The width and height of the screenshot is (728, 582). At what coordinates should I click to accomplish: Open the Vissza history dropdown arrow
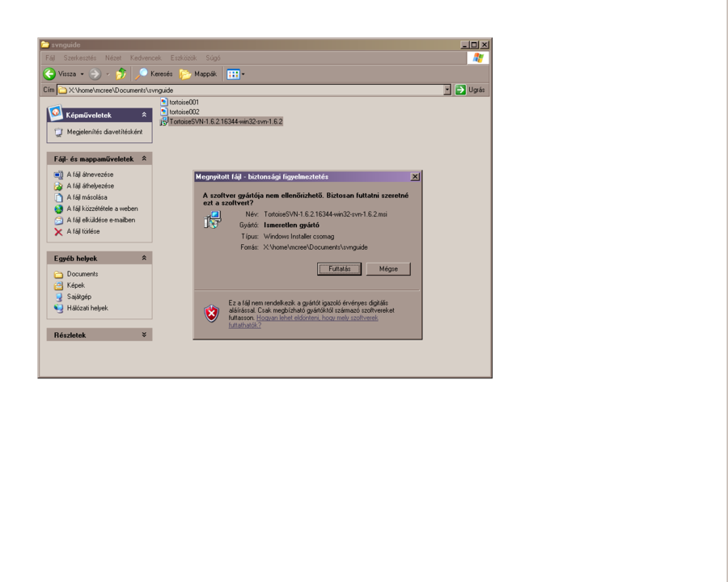[x=83, y=74]
